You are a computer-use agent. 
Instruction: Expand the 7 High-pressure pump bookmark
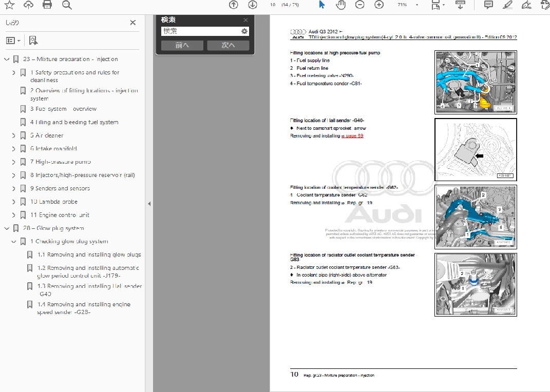click(x=14, y=162)
